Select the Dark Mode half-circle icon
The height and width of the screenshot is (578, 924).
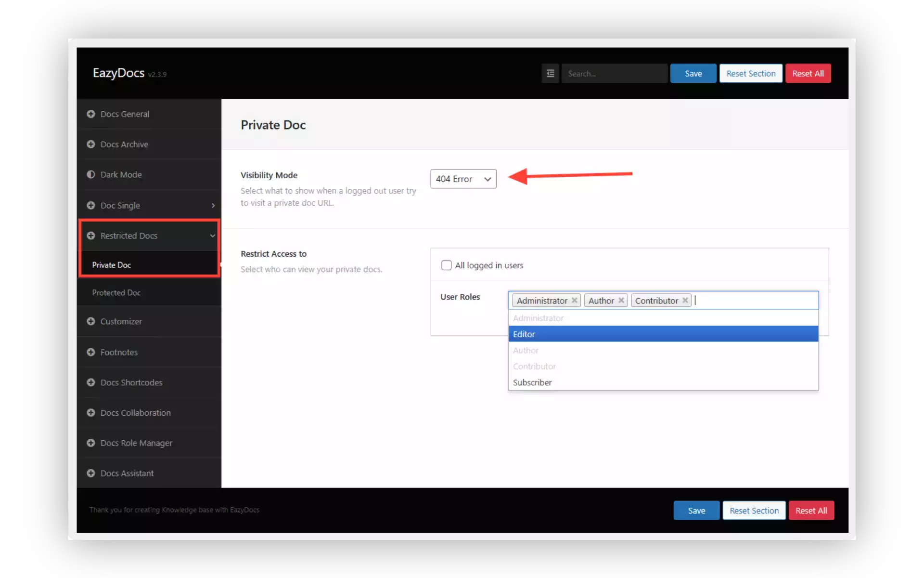coord(91,174)
